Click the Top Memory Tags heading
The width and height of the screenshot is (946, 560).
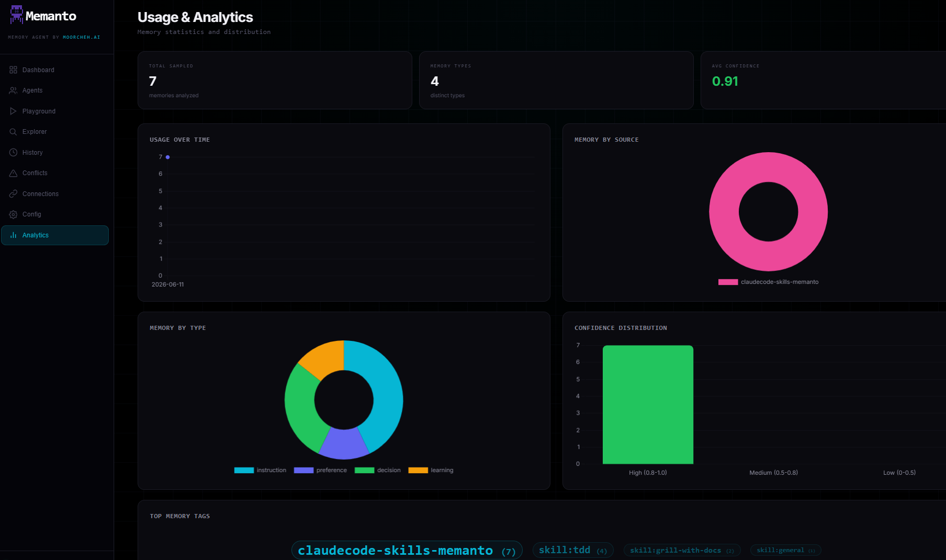pos(180,516)
